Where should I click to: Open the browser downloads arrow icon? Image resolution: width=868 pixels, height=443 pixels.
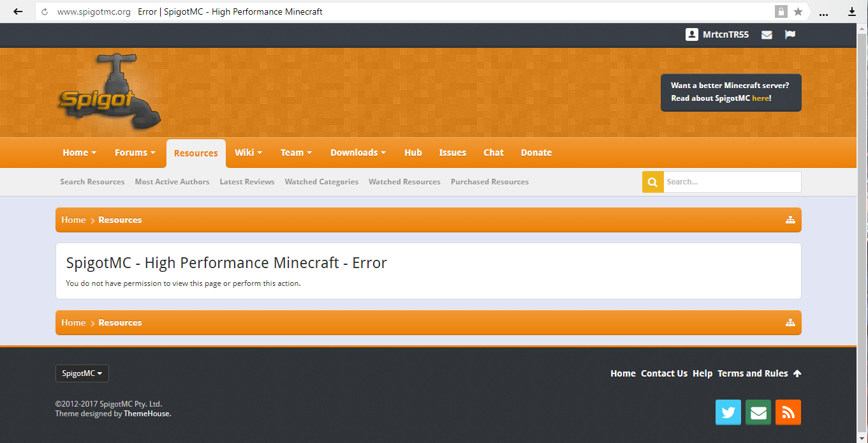coord(851,11)
